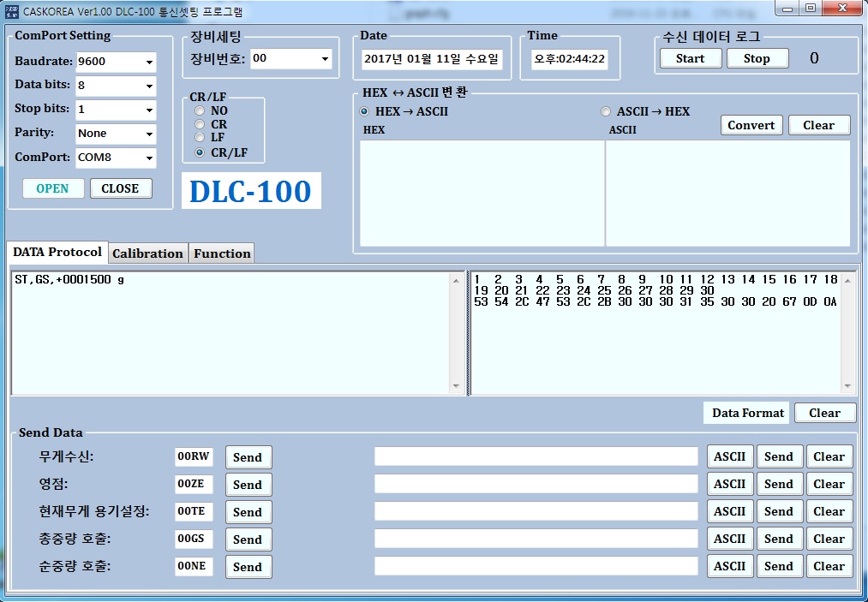868x602 pixels.
Task: Click right-side Send in the 영점 row
Action: [780, 484]
